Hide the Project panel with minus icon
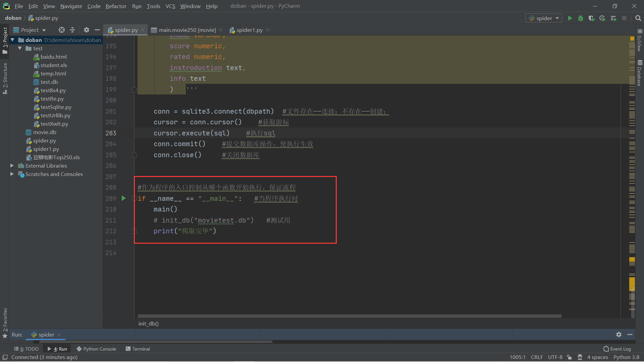644x362 pixels. [97, 30]
